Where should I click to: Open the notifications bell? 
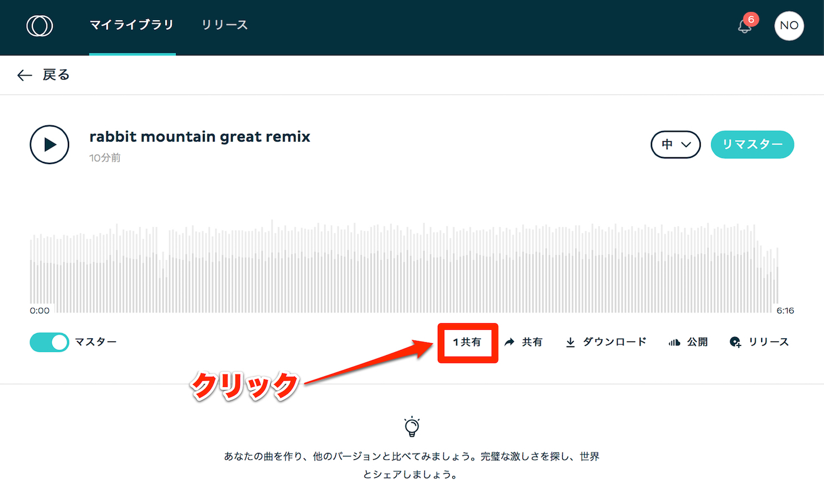point(745,26)
